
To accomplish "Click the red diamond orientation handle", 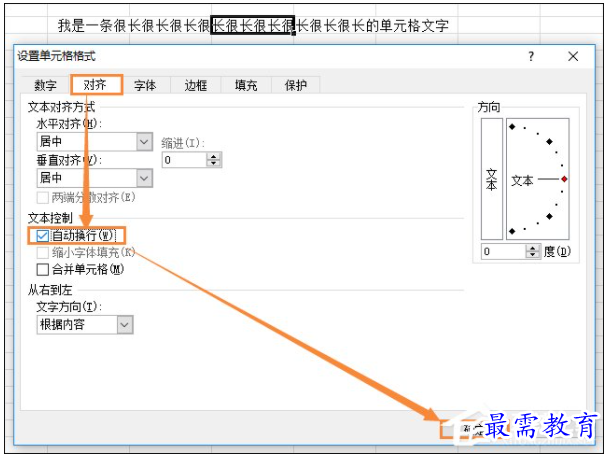I will (x=564, y=179).
